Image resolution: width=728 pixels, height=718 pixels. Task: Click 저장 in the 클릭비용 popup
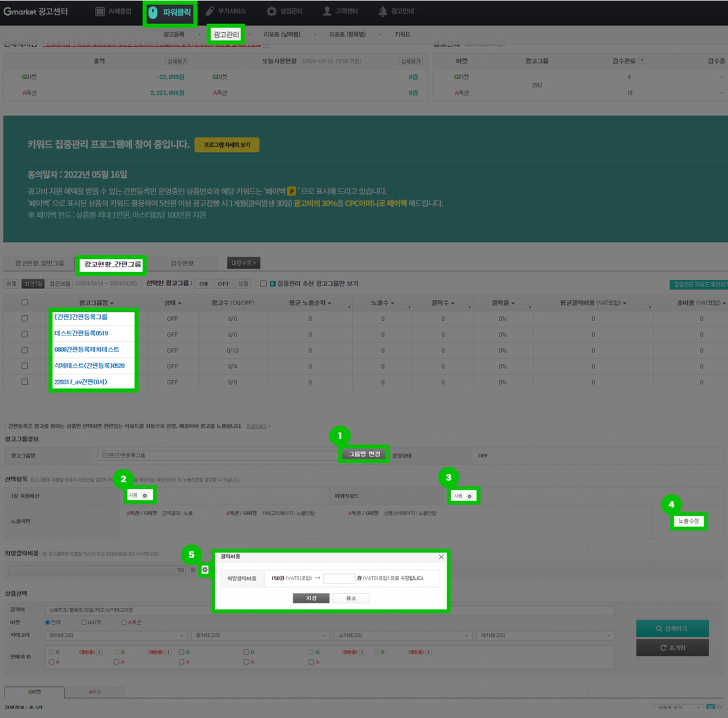click(311, 598)
